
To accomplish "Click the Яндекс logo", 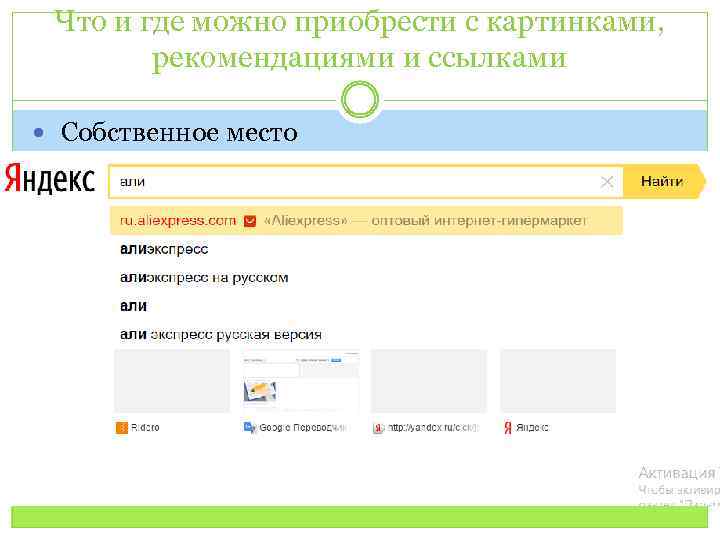I will click(x=50, y=179).
